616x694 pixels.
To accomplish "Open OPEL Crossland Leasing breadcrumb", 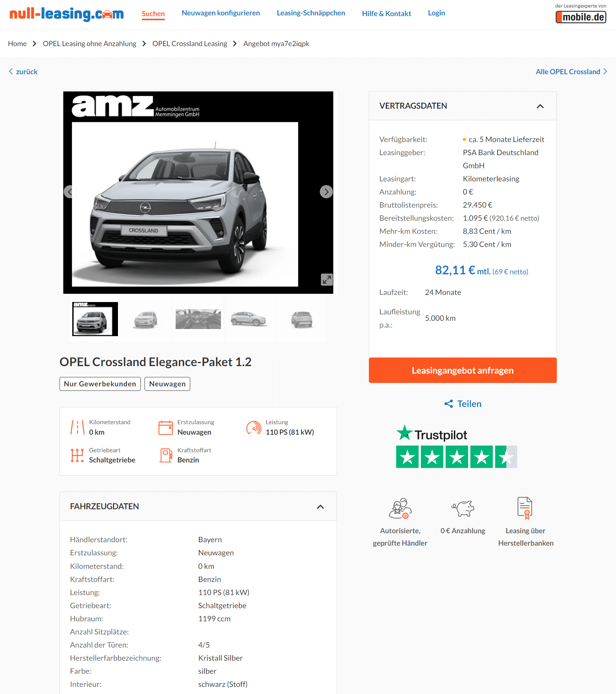I will click(189, 44).
